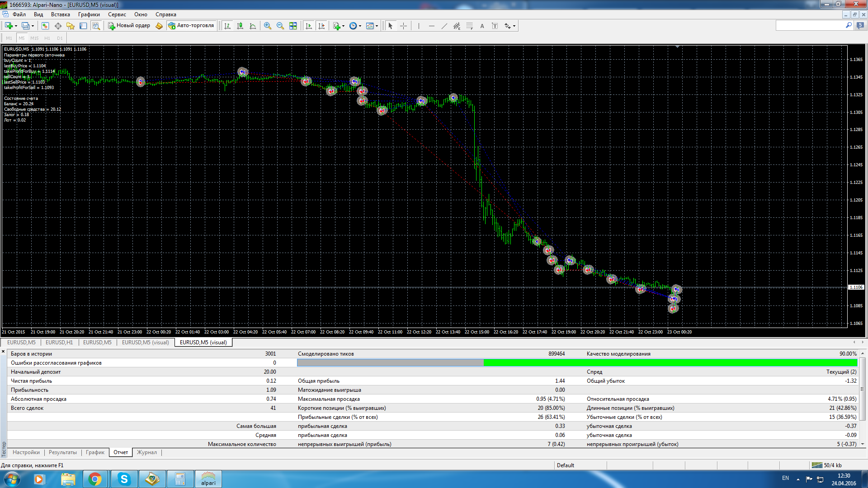Tile chart windows with grid icon
The image size is (868, 488).
[293, 26]
